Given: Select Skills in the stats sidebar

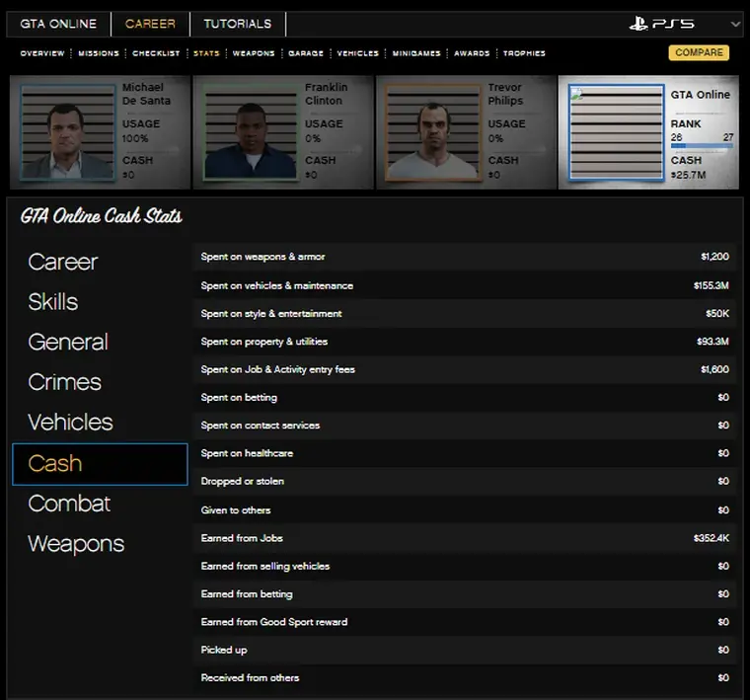Looking at the screenshot, I should [53, 302].
